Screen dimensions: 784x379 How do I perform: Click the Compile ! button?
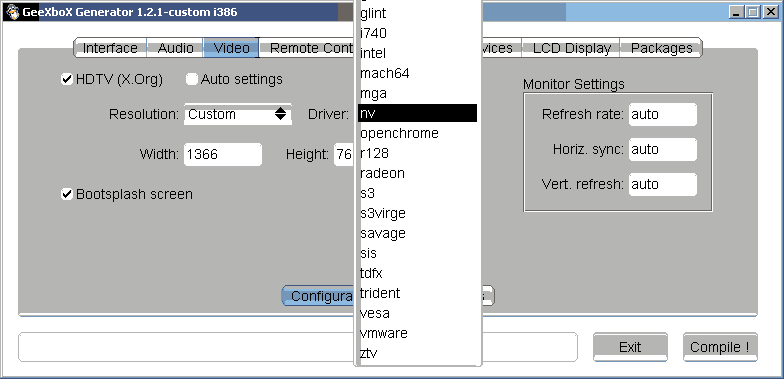point(720,347)
